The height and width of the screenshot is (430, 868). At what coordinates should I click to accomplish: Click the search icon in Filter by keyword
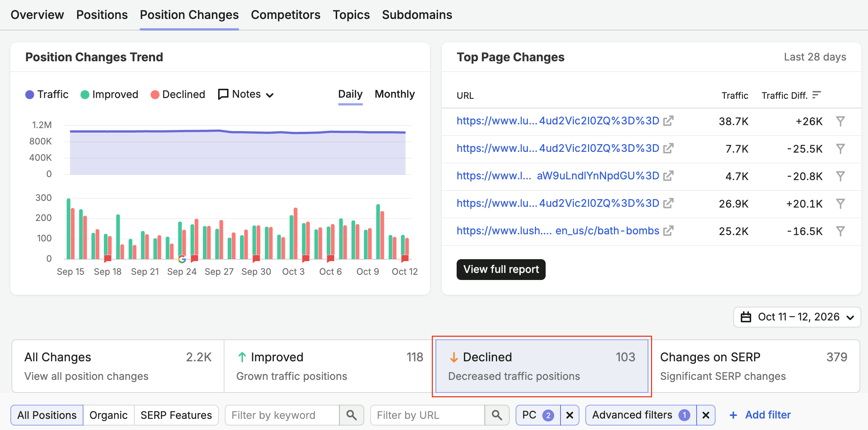[x=351, y=415]
